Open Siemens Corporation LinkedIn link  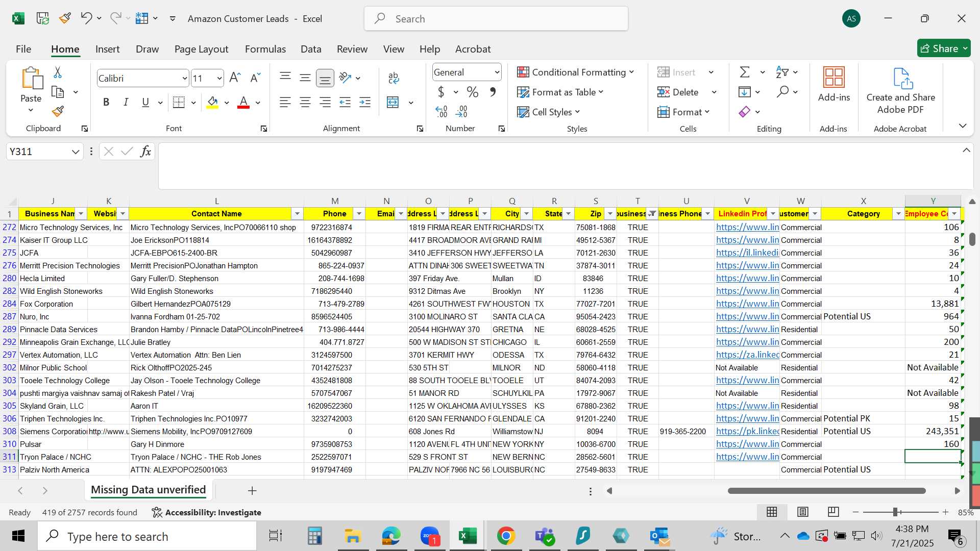[x=747, y=431]
